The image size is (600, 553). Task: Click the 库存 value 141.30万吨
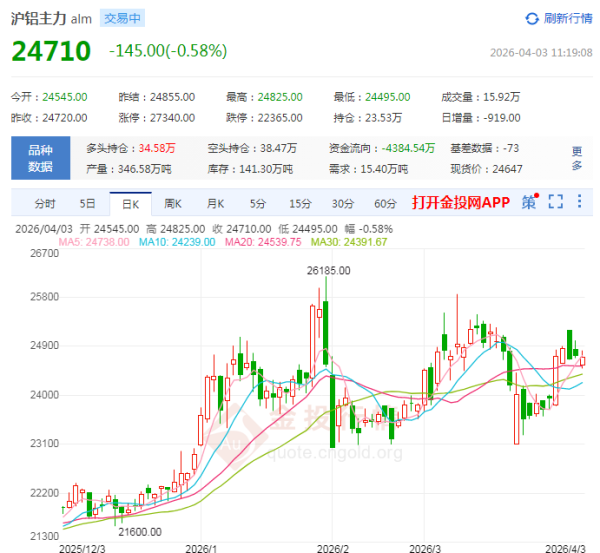(266, 169)
